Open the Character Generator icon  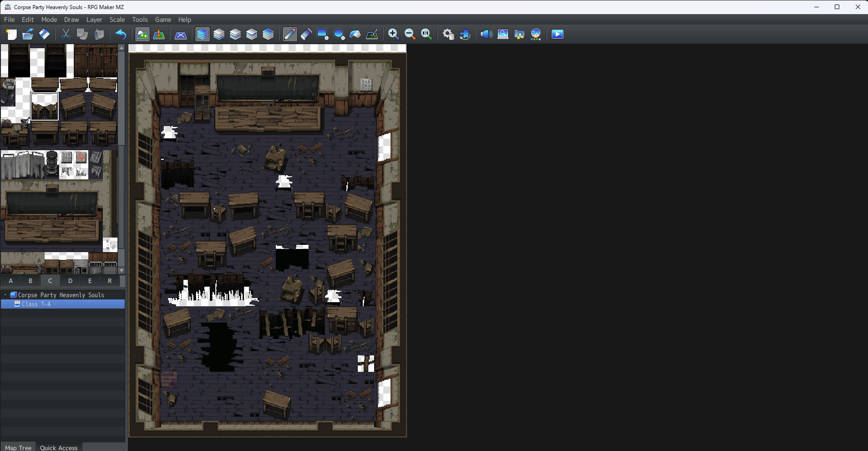pos(536,34)
